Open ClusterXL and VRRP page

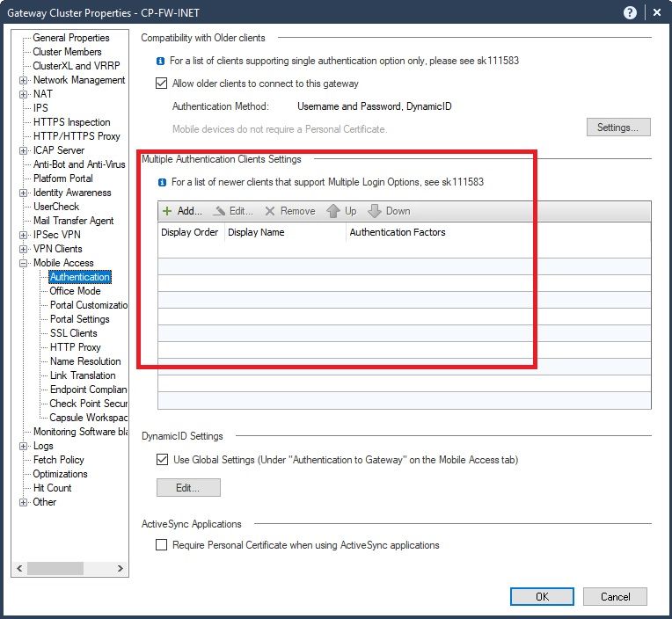[x=77, y=66]
